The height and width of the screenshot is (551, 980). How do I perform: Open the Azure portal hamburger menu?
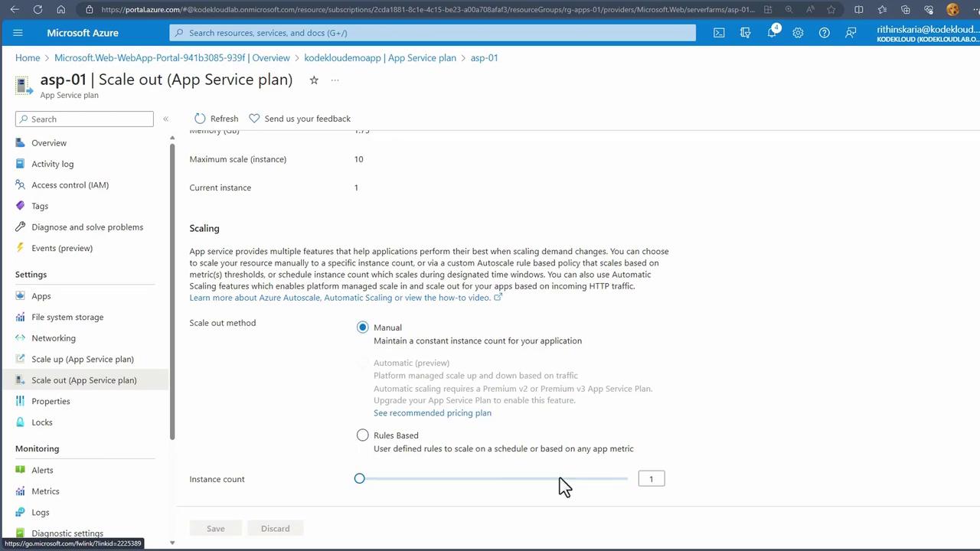point(18,33)
